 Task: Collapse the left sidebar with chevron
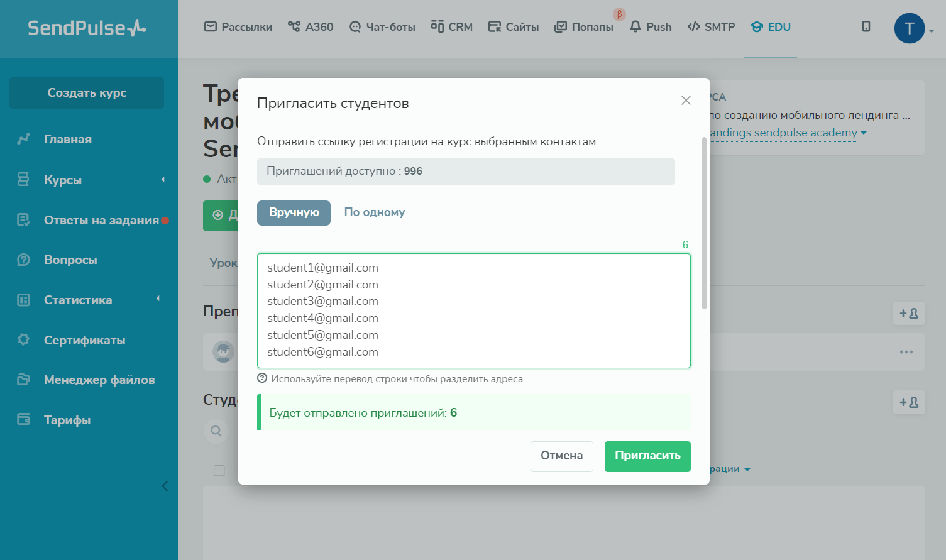click(x=165, y=486)
